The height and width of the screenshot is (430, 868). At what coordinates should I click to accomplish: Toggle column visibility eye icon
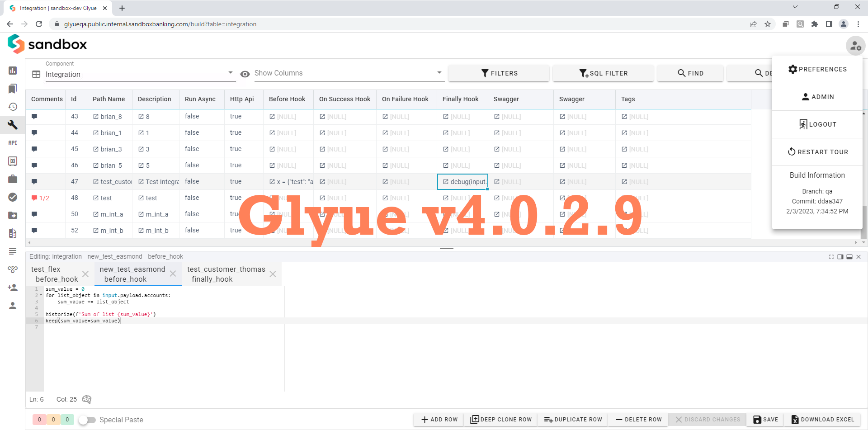coord(245,74)
